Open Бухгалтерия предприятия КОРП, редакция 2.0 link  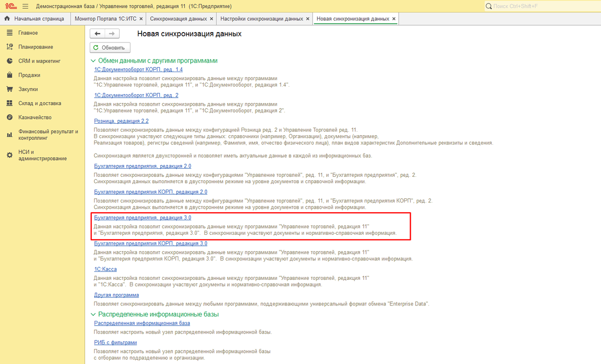151,192
